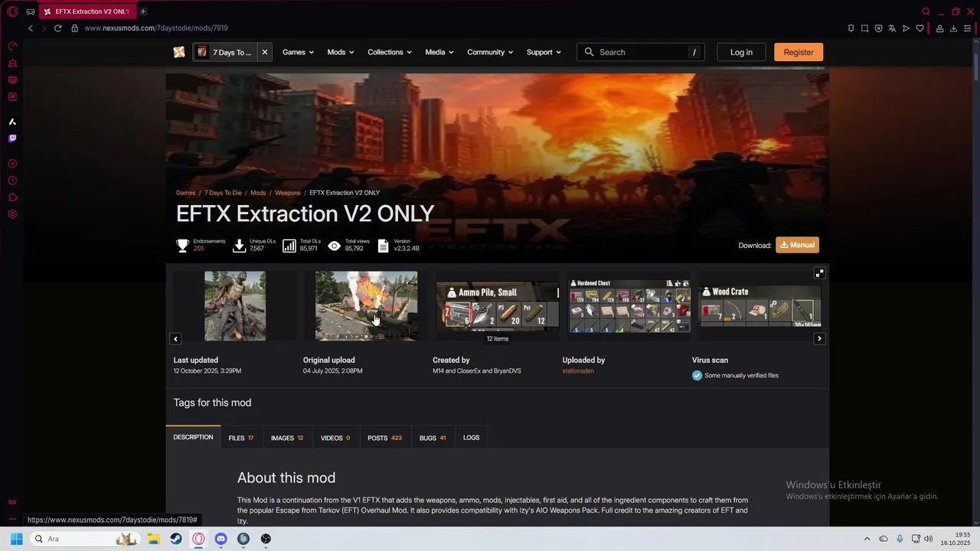Open the browser downloads icon
Screen dimensions: 980x551
click(953, 28)
